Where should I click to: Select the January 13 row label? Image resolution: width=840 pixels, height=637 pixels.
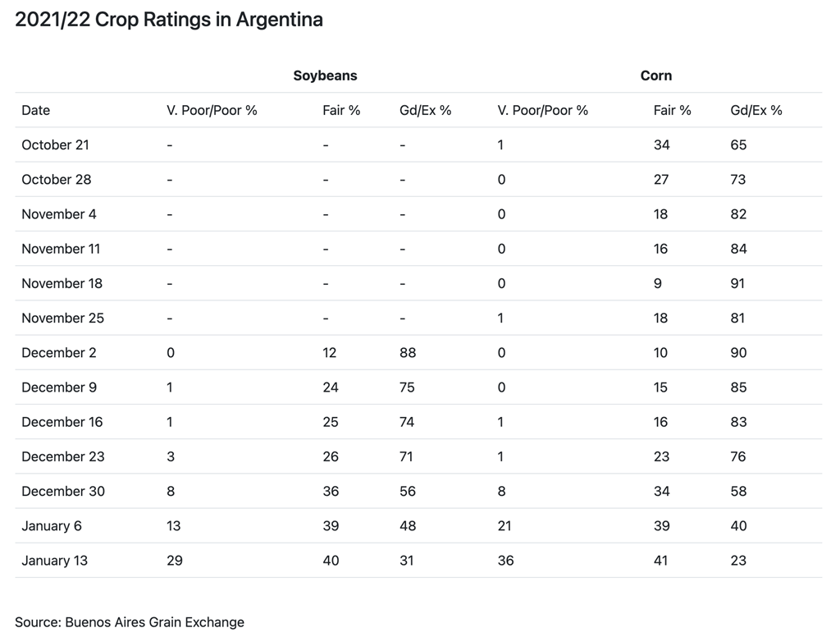(54, 561)
